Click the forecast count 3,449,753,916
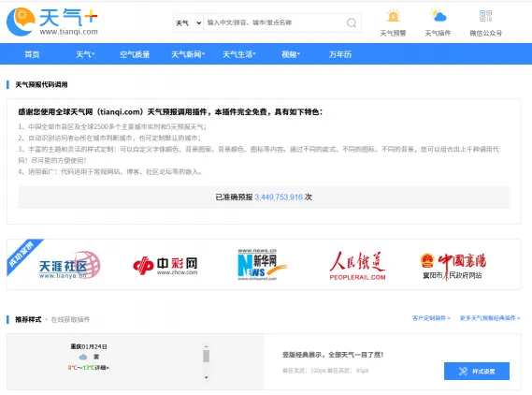The image size is (532, 395). [279, 197]
